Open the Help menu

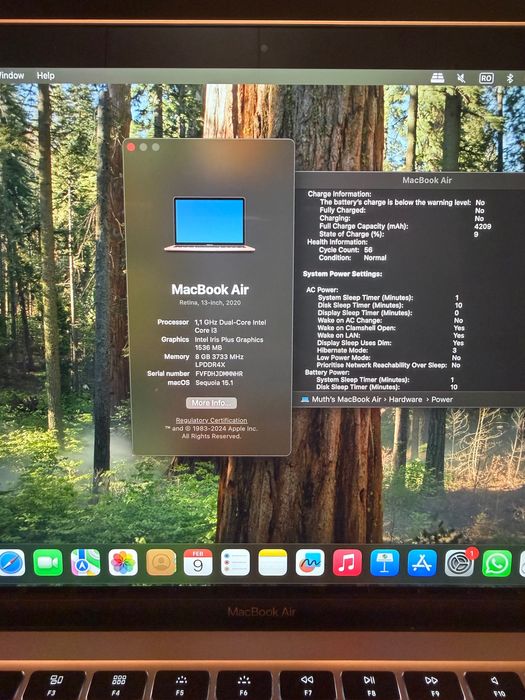click(46, 75)
